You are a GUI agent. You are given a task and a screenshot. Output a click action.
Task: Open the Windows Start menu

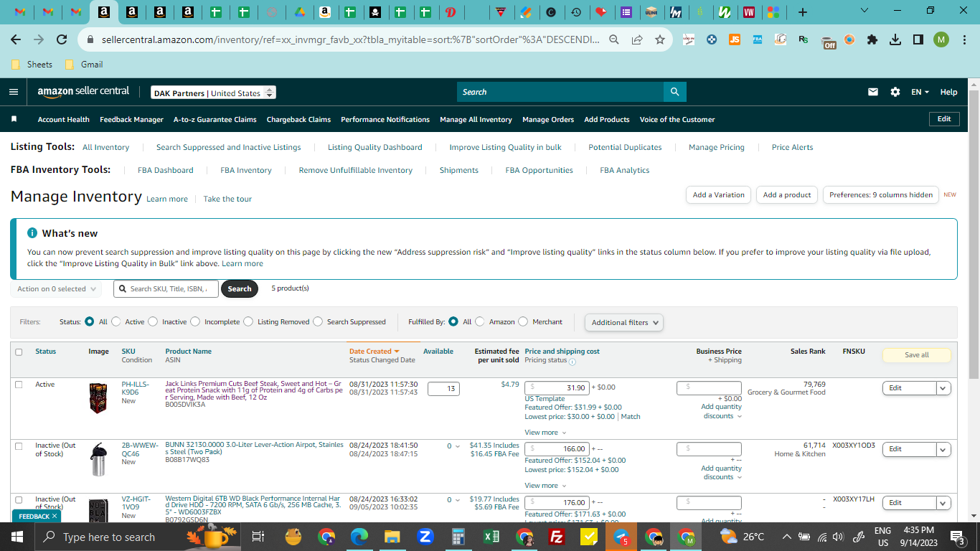point(17,537)
